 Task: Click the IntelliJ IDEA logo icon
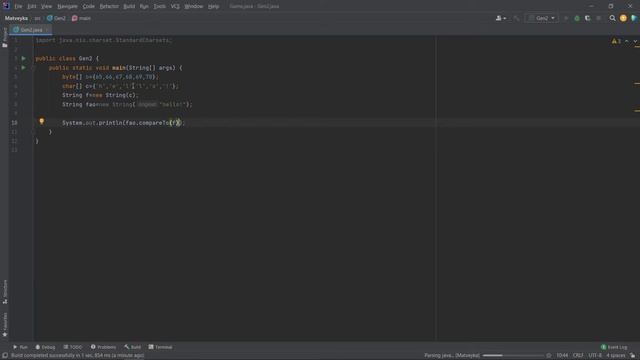[x=6, y=6]
